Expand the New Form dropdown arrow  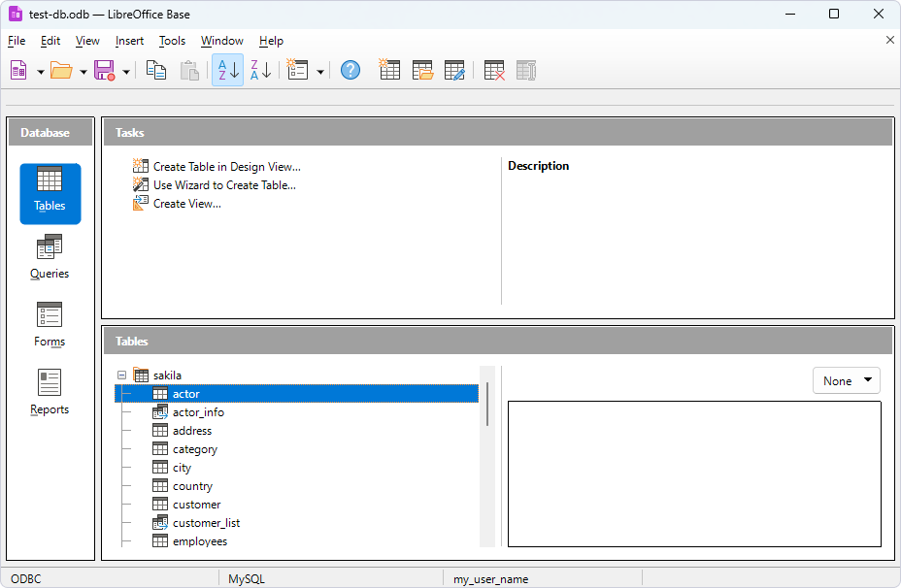[320, 71]
